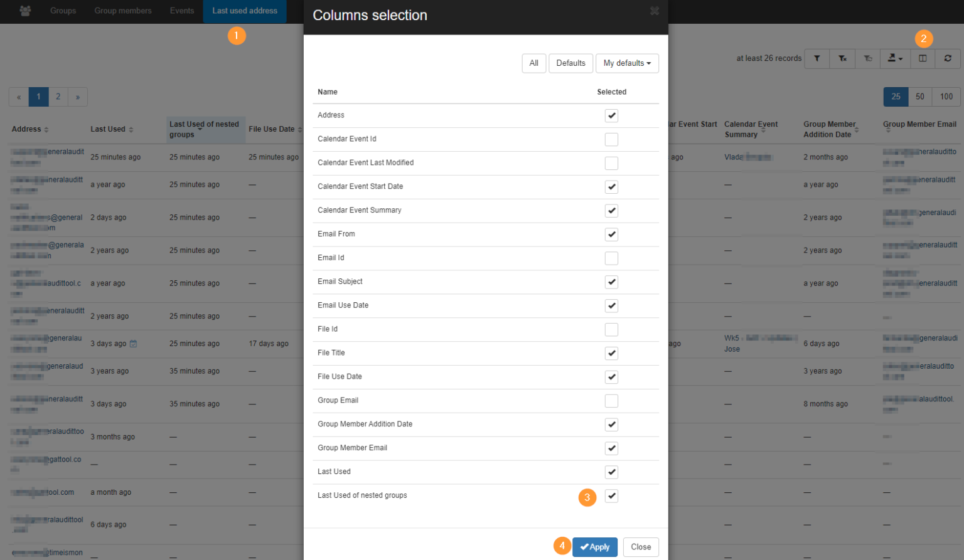Viewport: 964px width, 560px height.
Task: Click the columns selection icon
Action: 923,58
